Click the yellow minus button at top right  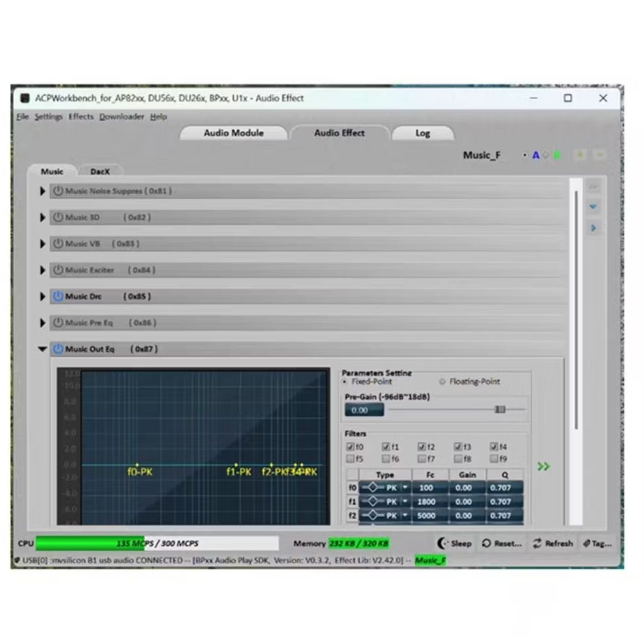point(600,155)
